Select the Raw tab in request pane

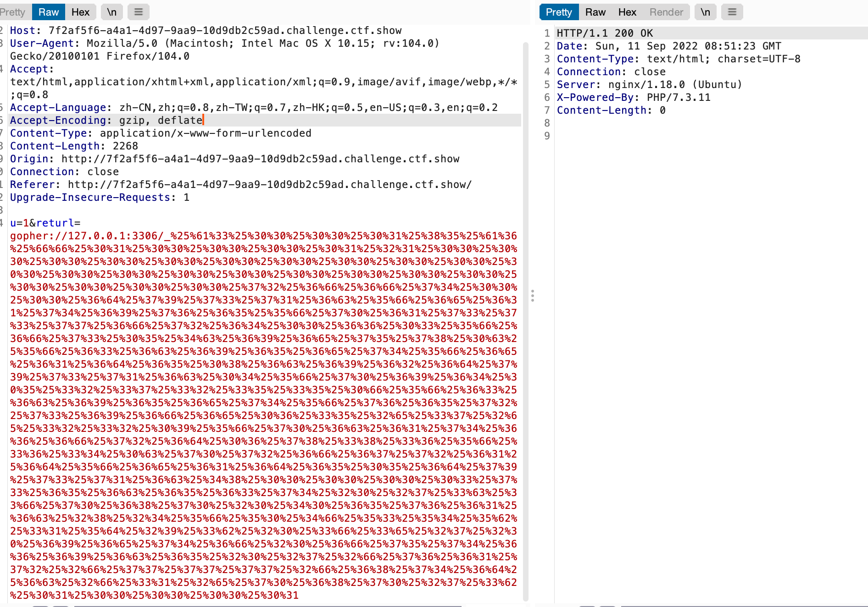point(49,12)
